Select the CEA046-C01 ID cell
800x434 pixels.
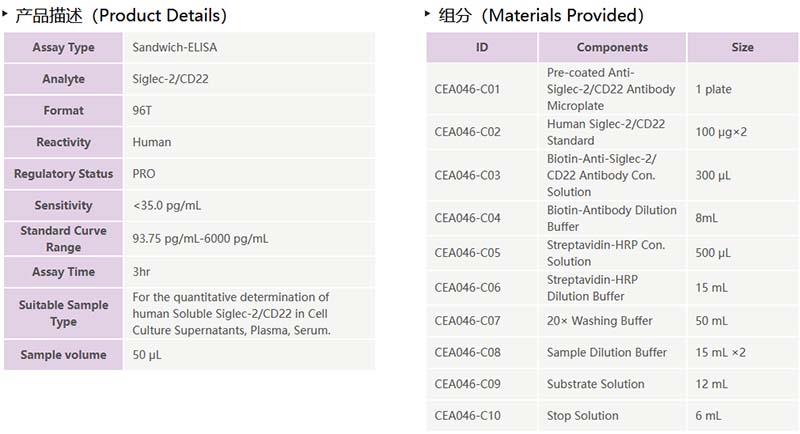click(x=467, y=89)
